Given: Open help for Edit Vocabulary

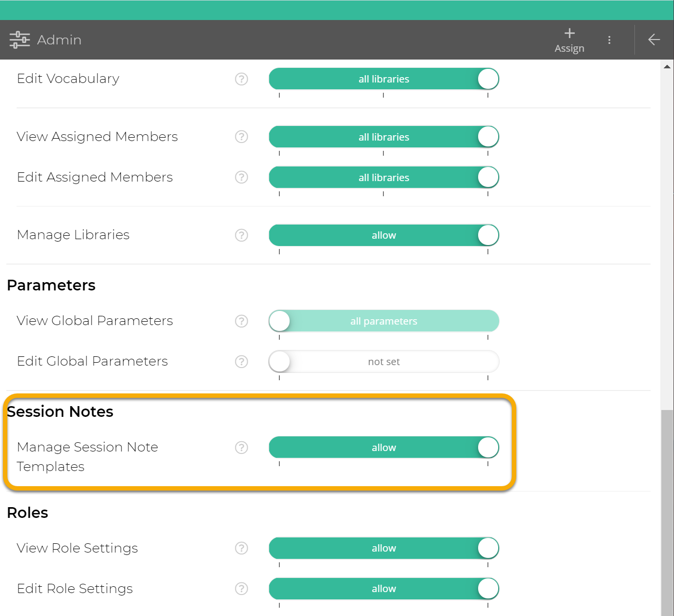Looking at the screenshot, I should [x=241, y=79].
